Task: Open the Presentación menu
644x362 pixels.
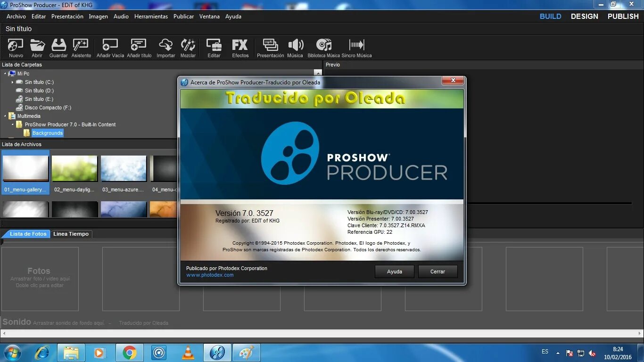Action: pyautogui.click(x=67, y=16)
